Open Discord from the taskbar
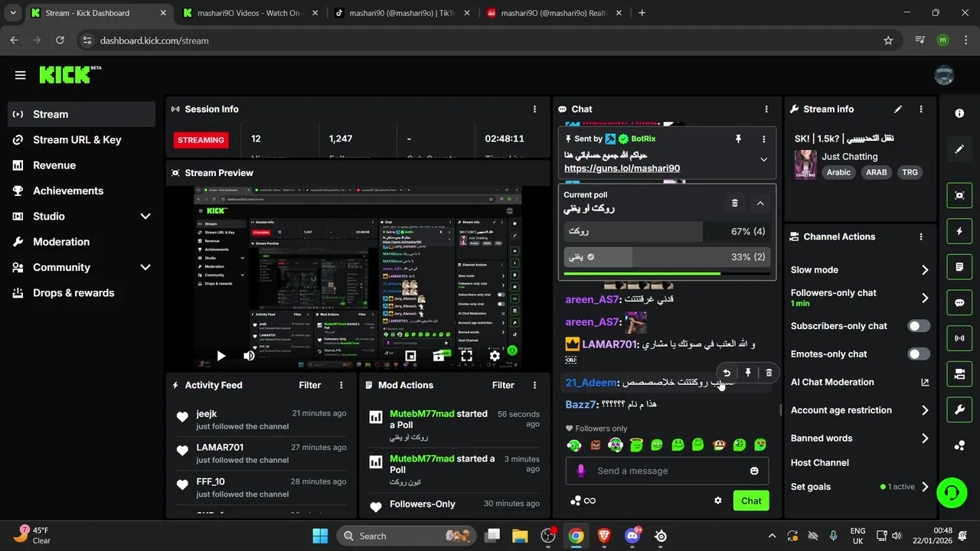The height and width of the screenshot is (551, 980). (x=632, y=536)
